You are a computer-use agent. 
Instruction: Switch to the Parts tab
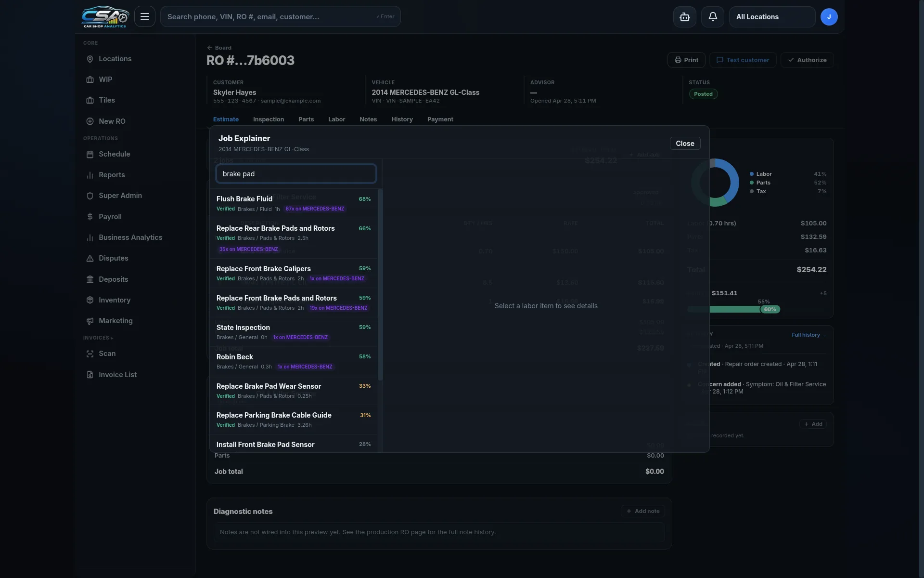pos(306,119)
